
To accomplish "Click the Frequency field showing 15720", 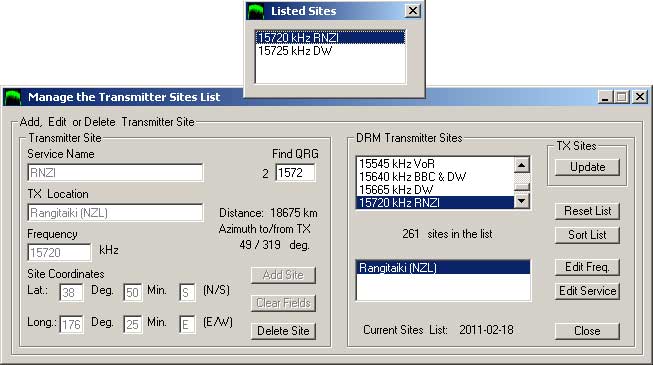I will coord(59,252).
